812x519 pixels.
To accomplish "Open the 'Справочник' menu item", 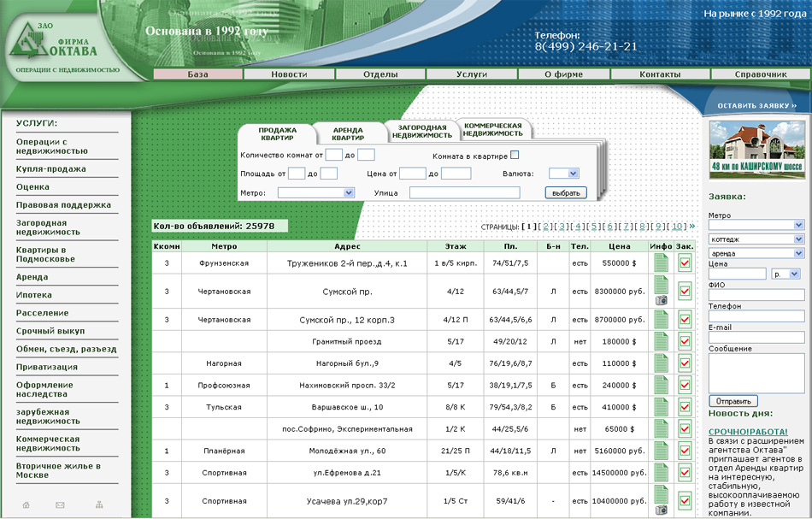I will pyautogui.click(x=761, y=74).
